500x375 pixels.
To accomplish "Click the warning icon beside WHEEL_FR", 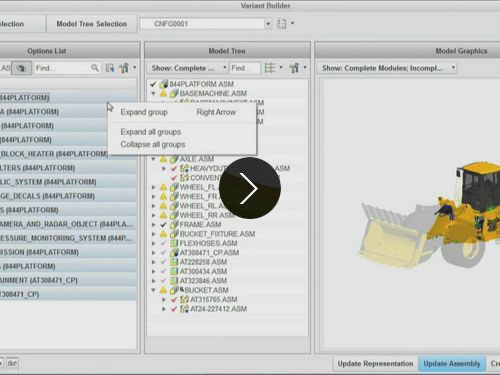I will tap(163, 196).
